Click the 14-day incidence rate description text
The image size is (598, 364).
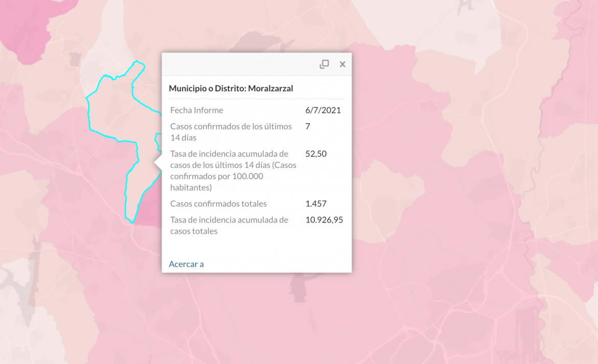point(233,171)
